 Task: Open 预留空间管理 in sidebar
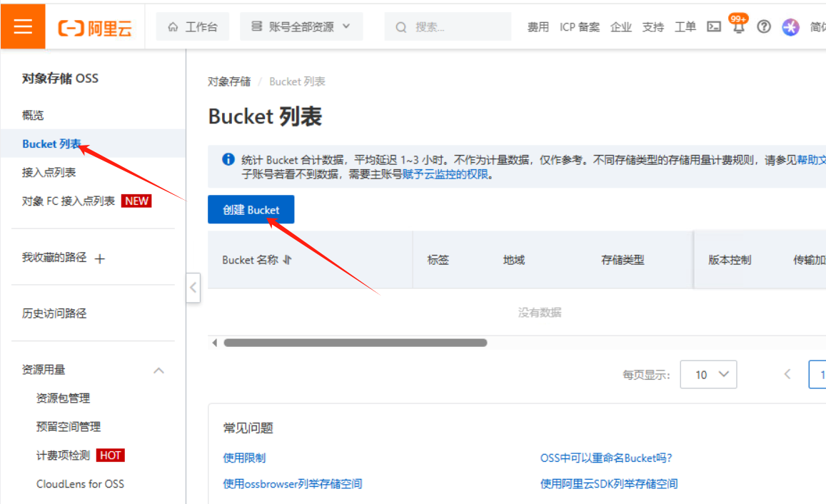69,427
